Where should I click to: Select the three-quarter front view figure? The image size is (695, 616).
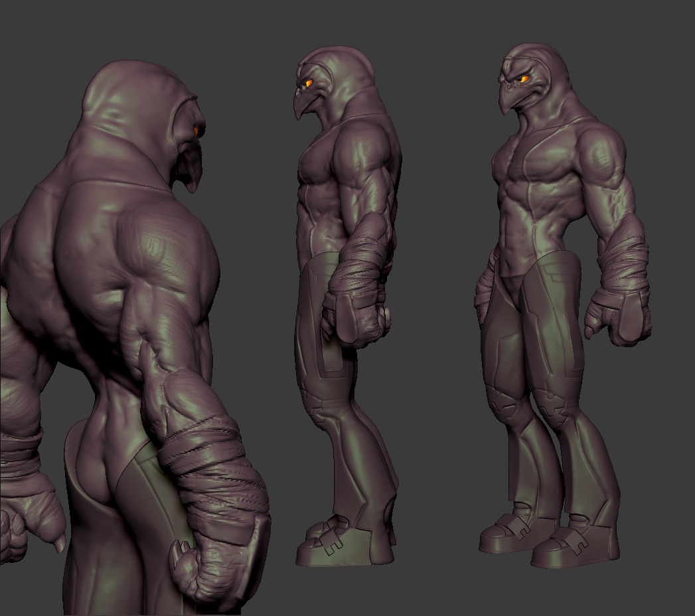pos(565,306)
